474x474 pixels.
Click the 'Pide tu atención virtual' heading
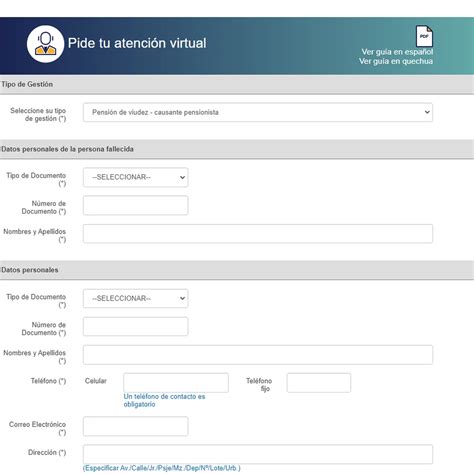[137, 43]
